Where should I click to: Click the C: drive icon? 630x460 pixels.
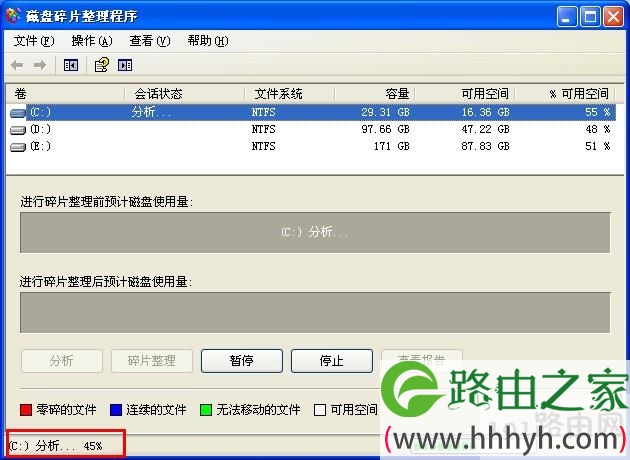pyautogui.click(x=18, y=113)
